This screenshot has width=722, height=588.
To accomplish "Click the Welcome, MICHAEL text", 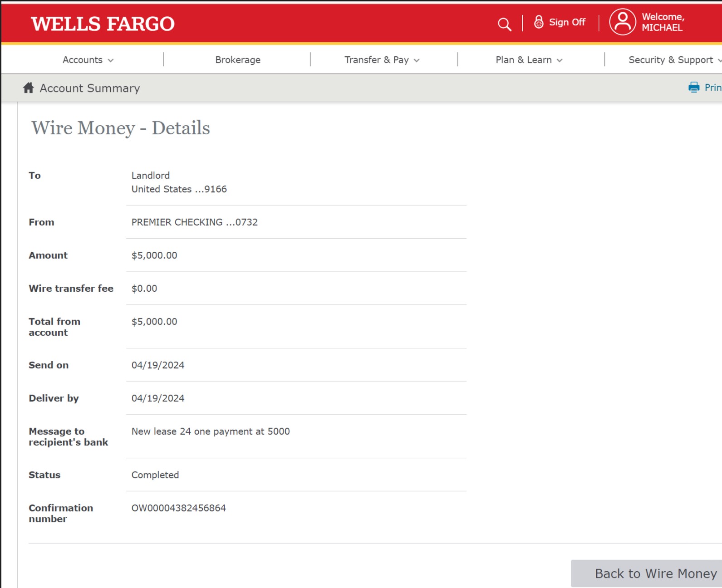I will click(x=663, y=22).
